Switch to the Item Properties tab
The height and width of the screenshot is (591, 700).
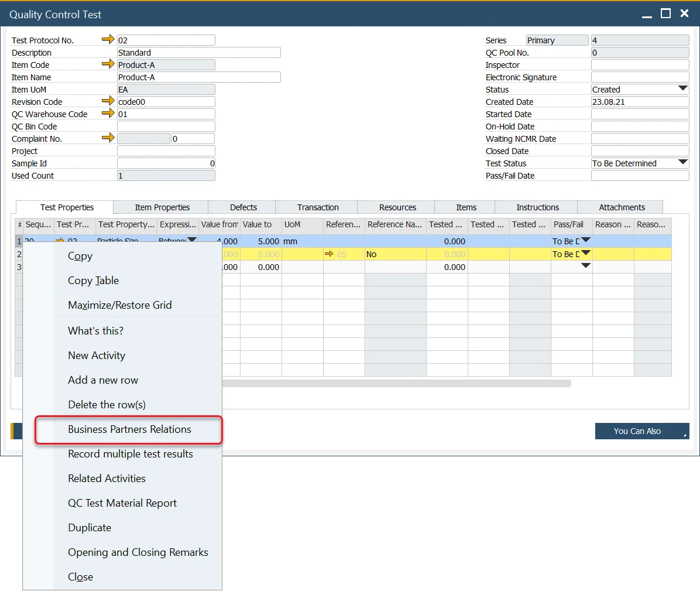162,207
